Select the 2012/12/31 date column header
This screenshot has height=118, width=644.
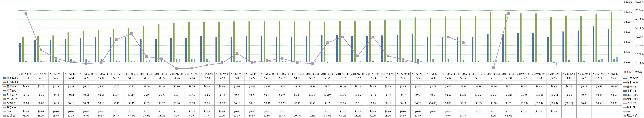pyautogui.click(x=116, y=74)
